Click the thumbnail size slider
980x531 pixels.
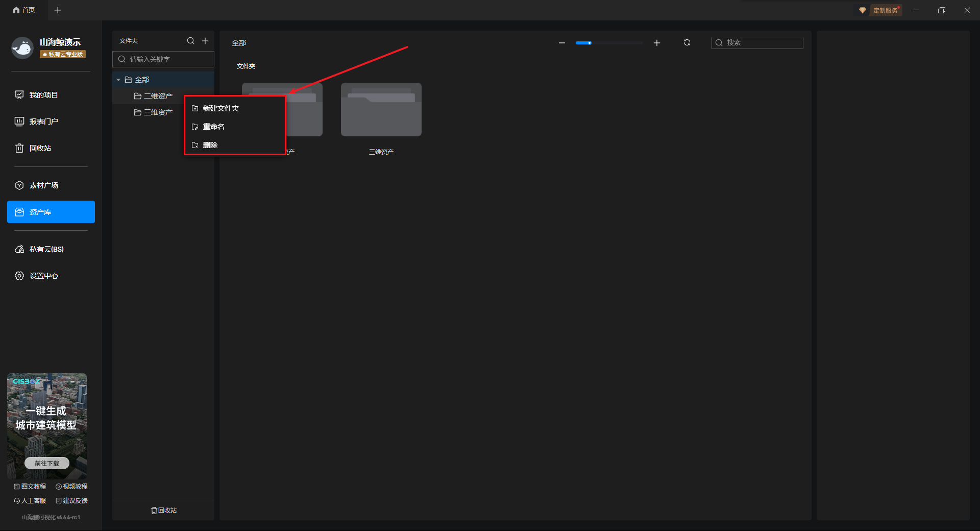[x=608, y=43]
